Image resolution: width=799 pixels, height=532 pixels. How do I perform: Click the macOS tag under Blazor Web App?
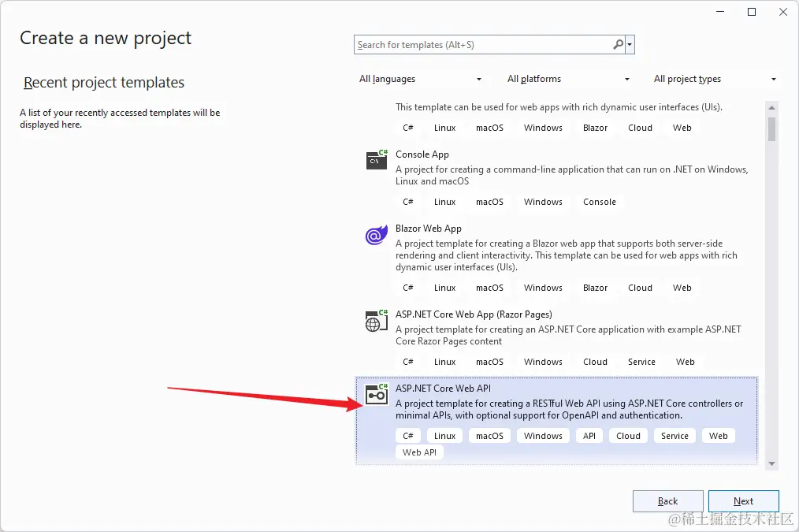489,288
